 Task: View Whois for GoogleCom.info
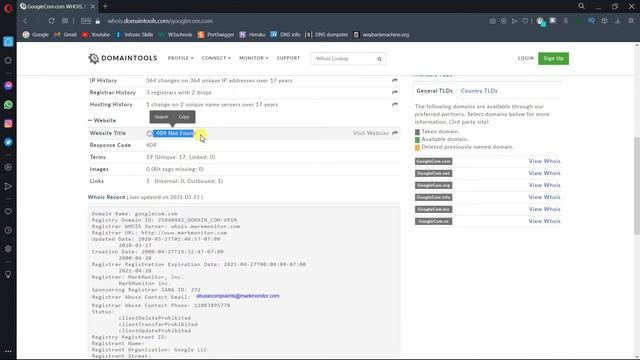point(544,197)
